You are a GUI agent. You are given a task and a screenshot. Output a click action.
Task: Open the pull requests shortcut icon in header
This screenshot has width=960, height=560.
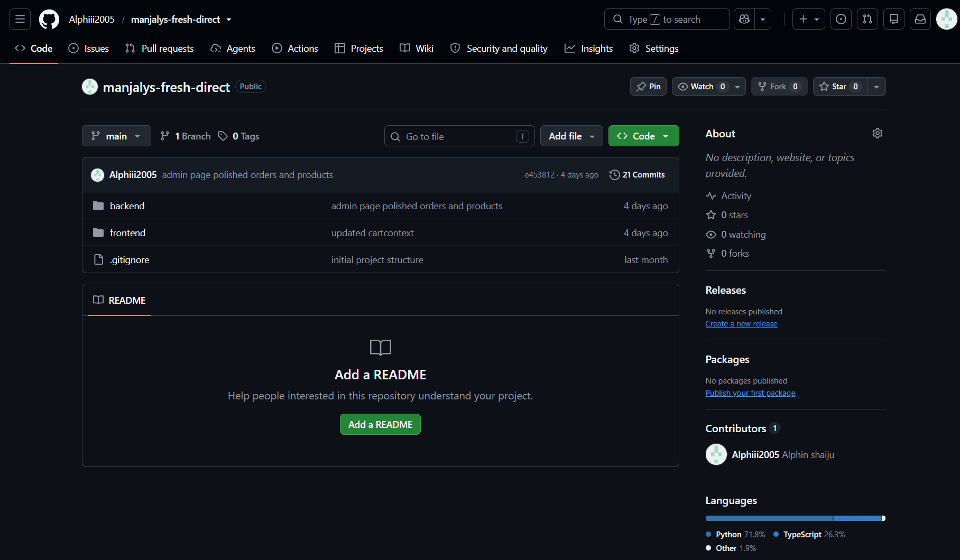coord(867,20)
